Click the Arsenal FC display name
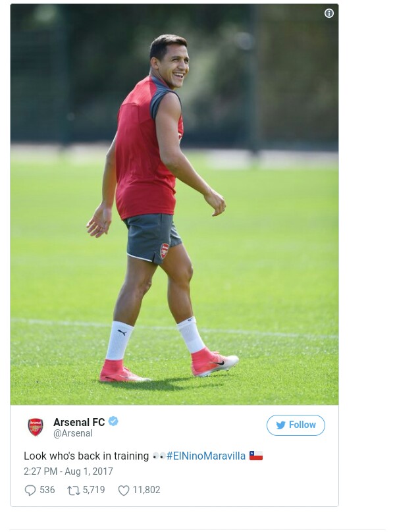395x532 pixels. pyautogui.click(x=79, y=422)
